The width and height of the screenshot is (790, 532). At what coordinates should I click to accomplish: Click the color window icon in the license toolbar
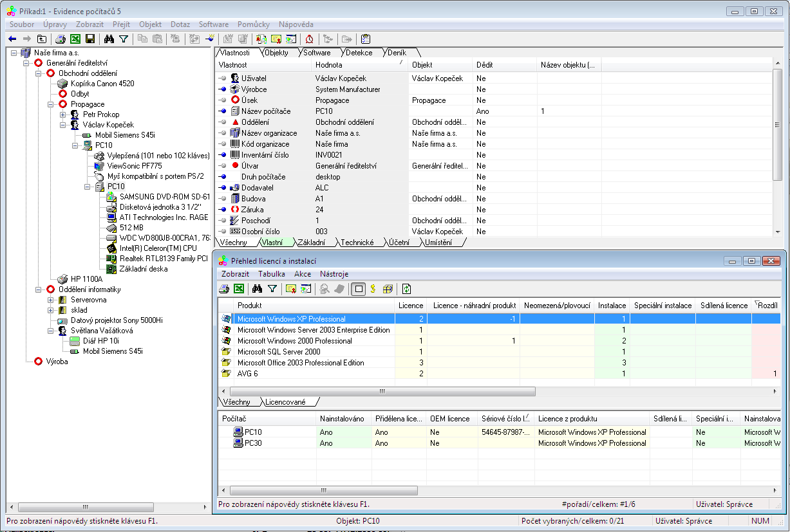point(306,289)
